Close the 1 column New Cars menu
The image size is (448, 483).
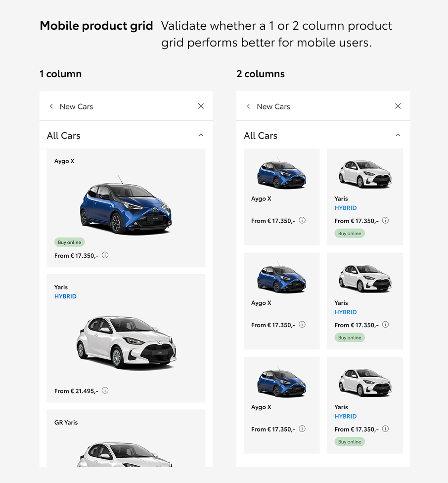pyautogui.click(x=201, y=106)
